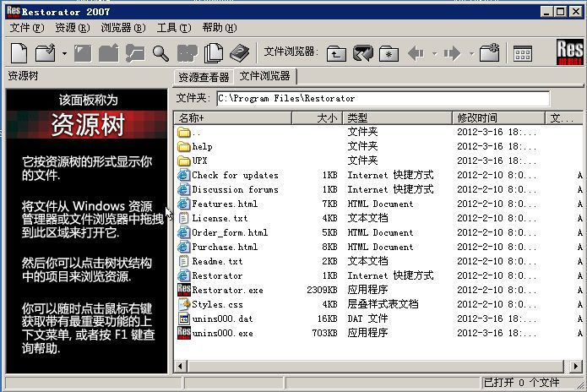This screenshot has width=587, height=392.
Task: Click the Save As toolbar icon
Action: click(x=109, y=53)
